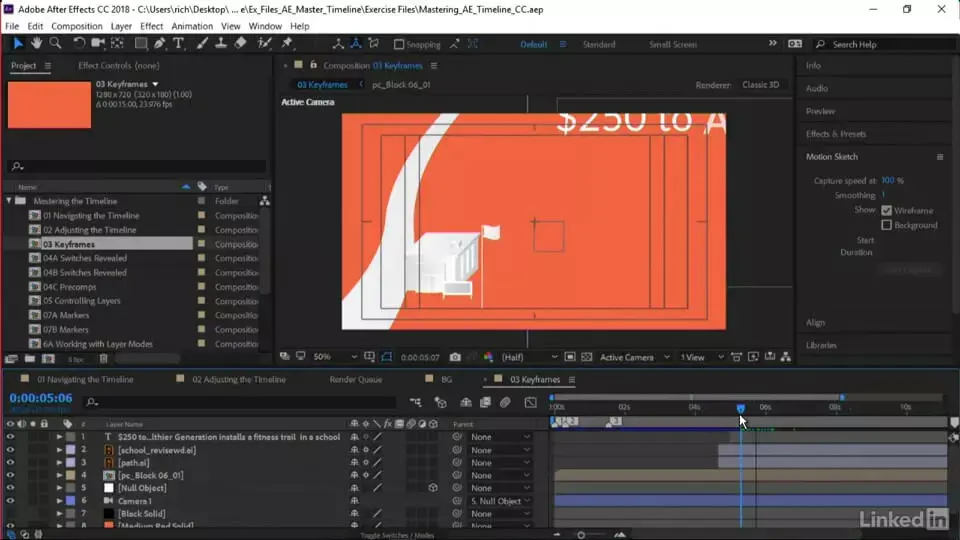The width and height of the screenshot is (960, 540).
Task: Select the Pen tool
Action: (159, 43)
